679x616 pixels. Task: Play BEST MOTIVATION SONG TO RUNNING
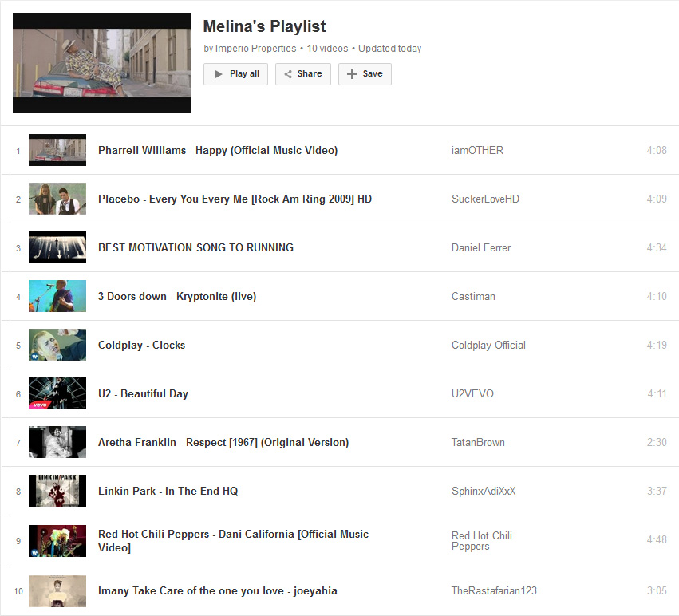pyautogui.click(x=195, y=247)
